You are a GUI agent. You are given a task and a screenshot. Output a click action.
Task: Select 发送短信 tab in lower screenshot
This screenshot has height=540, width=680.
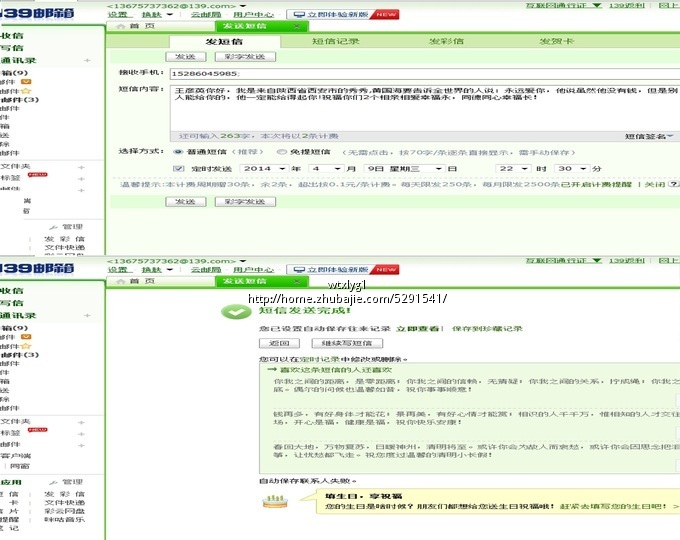click(x=262, y=281)
